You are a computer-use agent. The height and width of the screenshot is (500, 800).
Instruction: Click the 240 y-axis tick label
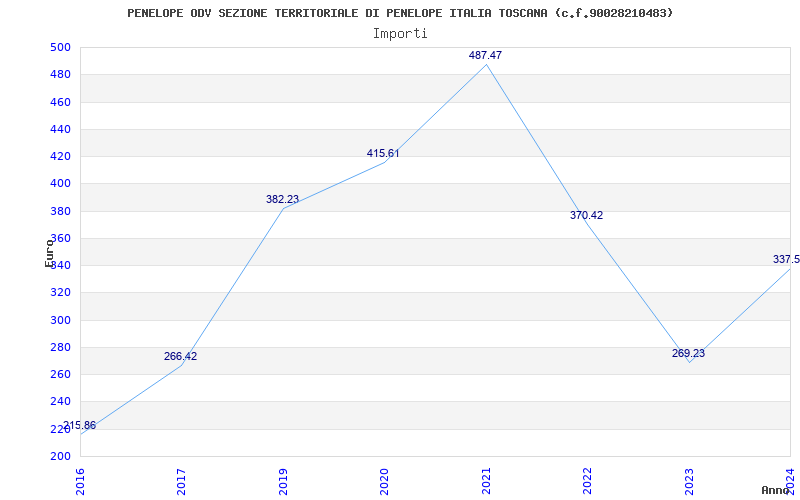(x=60, y=402)
